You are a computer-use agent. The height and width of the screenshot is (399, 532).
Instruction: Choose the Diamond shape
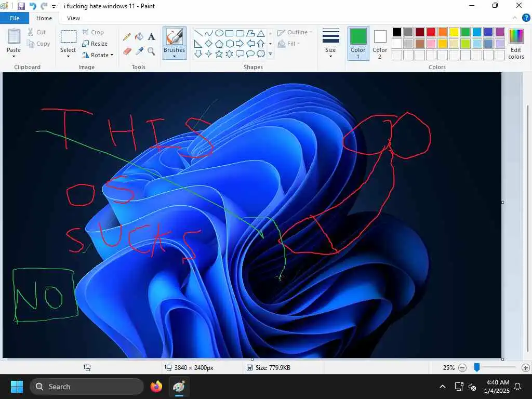(x=209, y=44)
